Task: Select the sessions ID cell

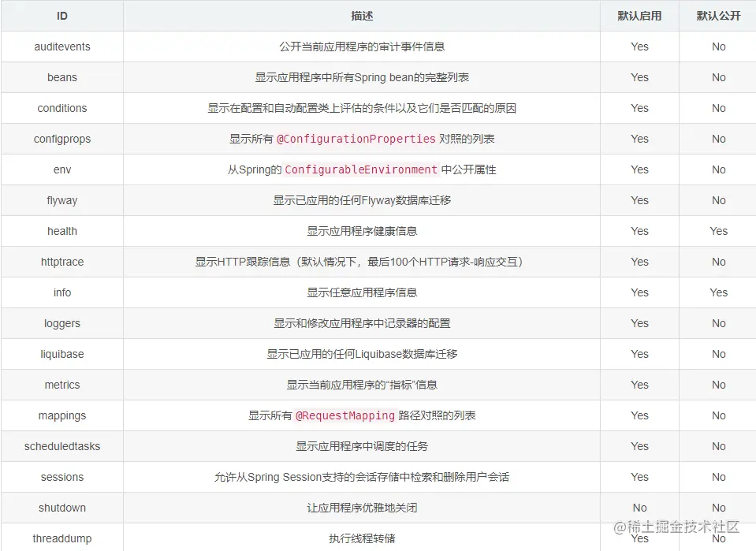Action: [62, 477]
